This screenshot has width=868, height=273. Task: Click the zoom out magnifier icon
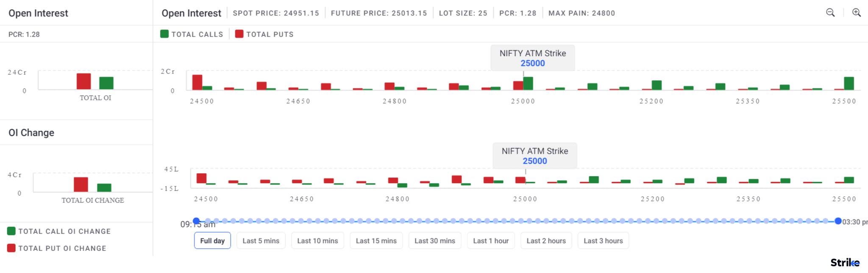830,13
